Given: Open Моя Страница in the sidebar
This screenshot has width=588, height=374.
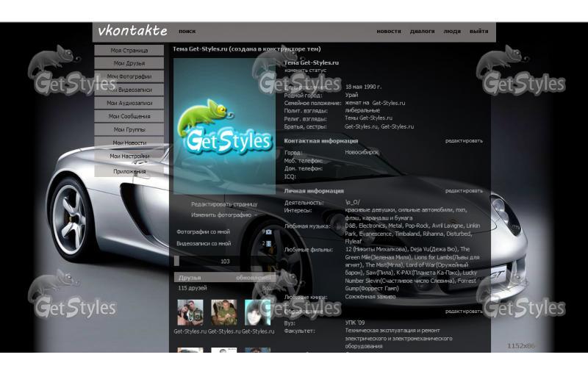Looking at the screenshot, I should click(129, 50).
